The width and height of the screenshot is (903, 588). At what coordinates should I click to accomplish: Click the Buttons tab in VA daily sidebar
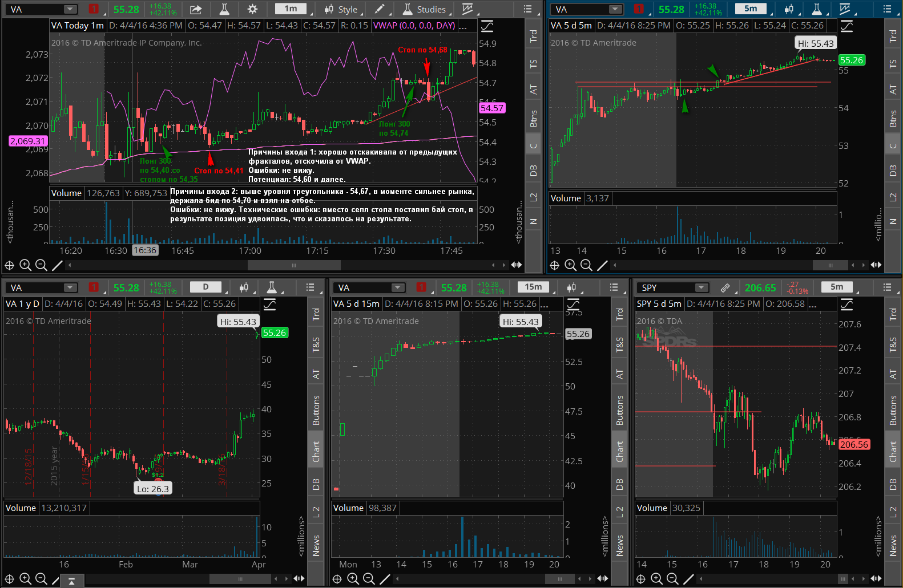[316, 409]
